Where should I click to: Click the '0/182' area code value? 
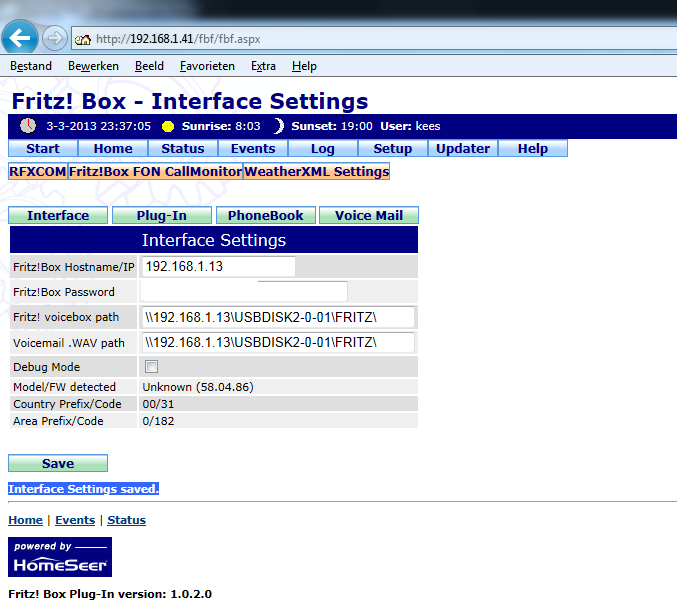(158, 421)
